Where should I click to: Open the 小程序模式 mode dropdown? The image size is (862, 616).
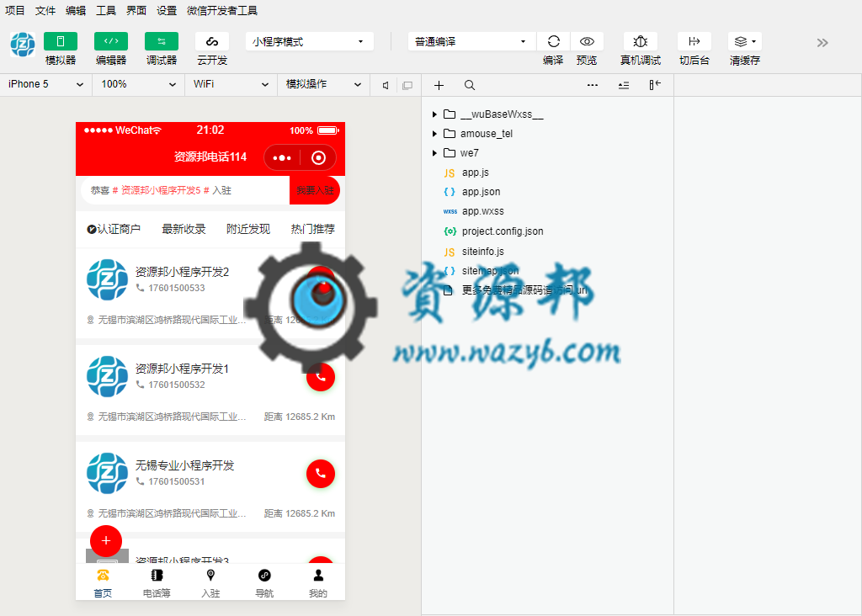[x=310, y=41]
